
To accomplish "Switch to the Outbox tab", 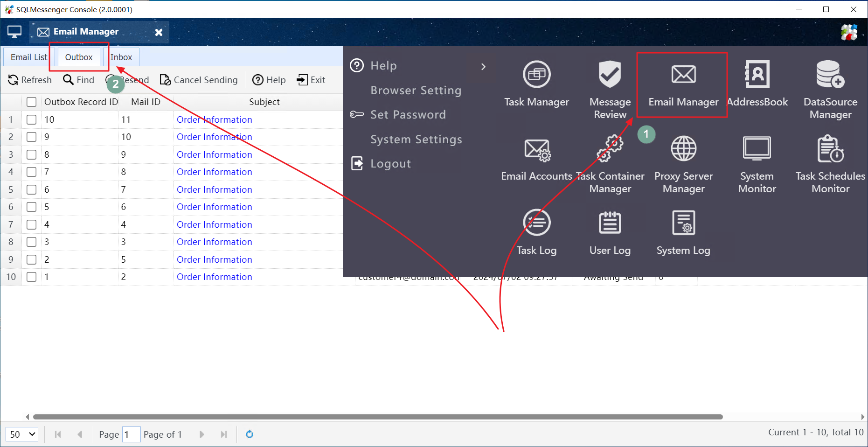I will [79, 57].
